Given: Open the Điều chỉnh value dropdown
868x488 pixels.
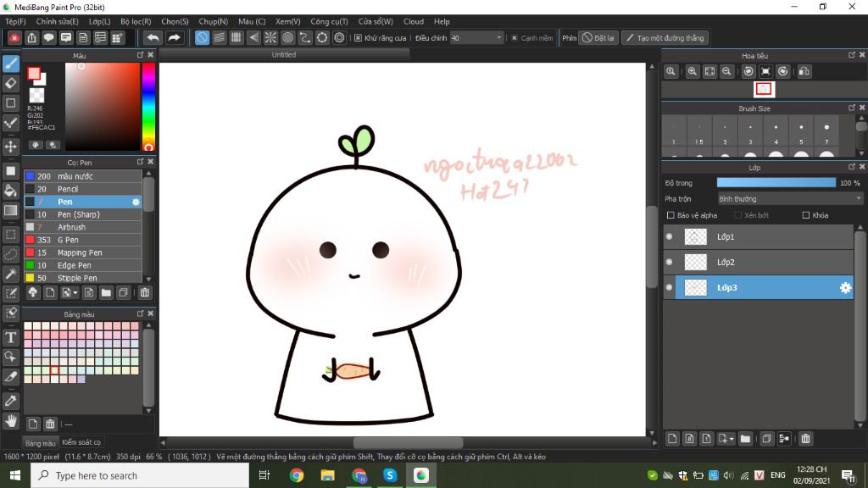Looking at the screenshot, I should point(498,38).
